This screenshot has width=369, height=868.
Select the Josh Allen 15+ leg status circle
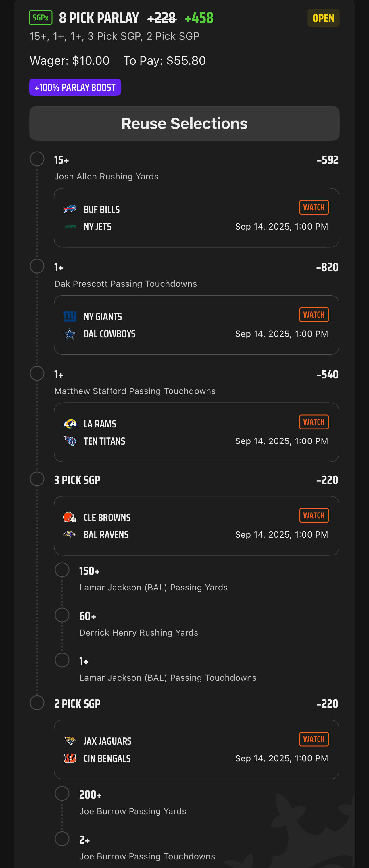[x=37, y=159]
